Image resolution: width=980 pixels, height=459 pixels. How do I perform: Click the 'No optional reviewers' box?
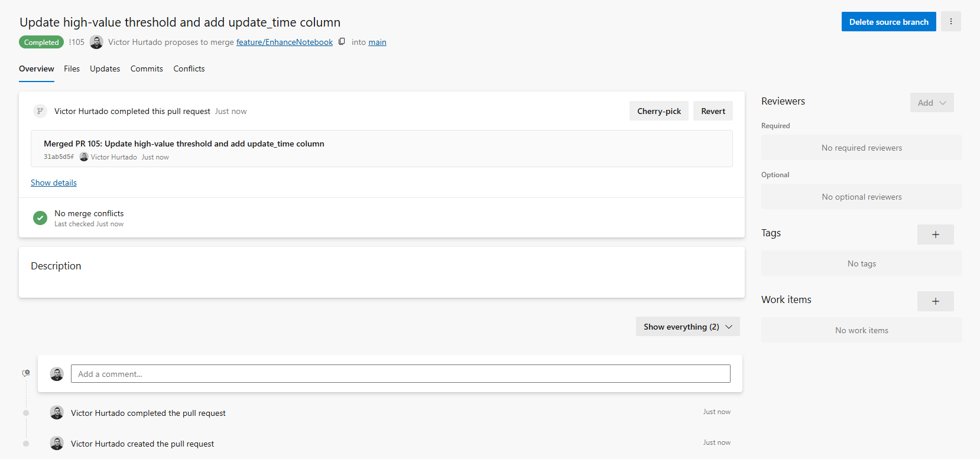click(861, 197)
